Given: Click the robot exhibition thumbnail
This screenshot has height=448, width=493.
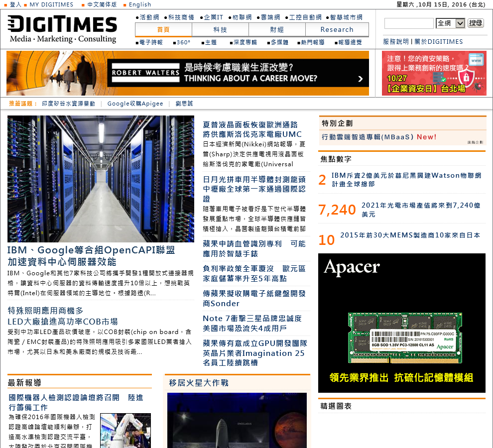Looking at the screenshot, I should pyautogui.click(x=125, y=431).
